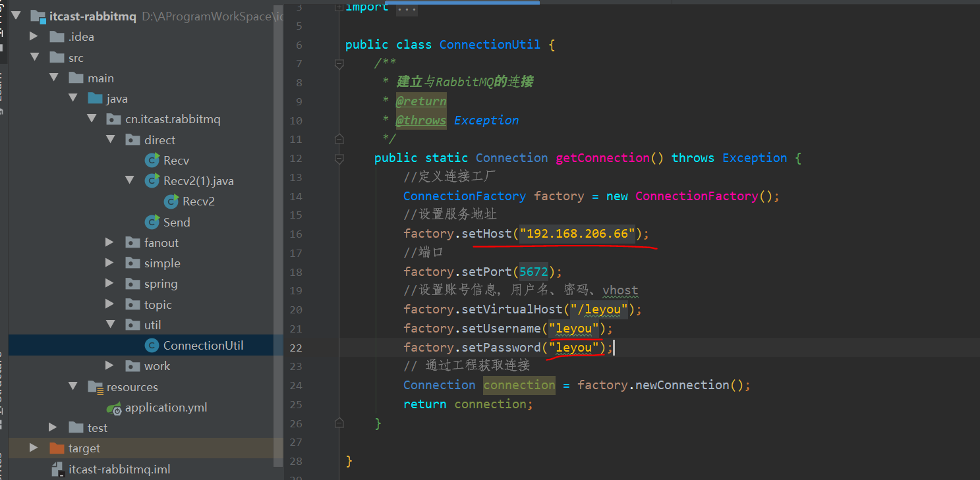Click the .idea folder icon
980x480 pixels.
(57, 37)
